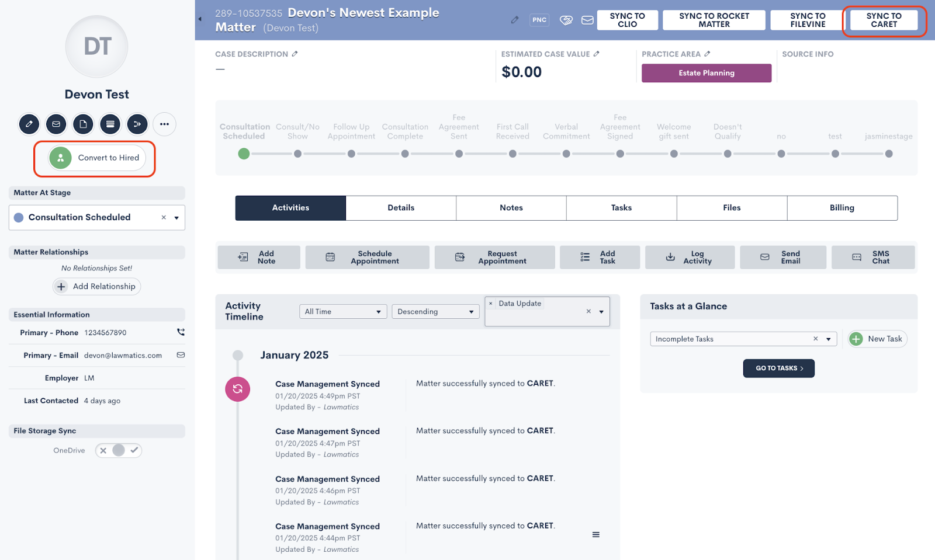935x560 pixels.
Task: Edit the matter name pencil icon in header
Action: tap(514, 20)
